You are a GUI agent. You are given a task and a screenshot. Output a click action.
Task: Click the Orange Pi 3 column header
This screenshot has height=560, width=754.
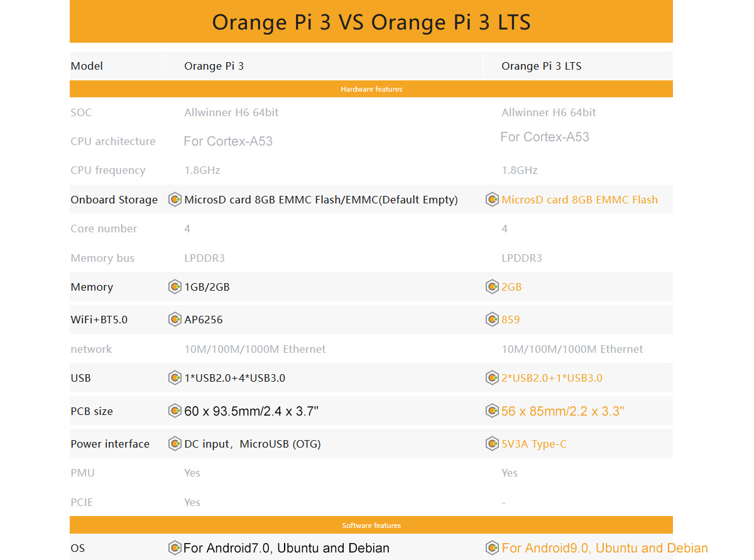(214, 66)
